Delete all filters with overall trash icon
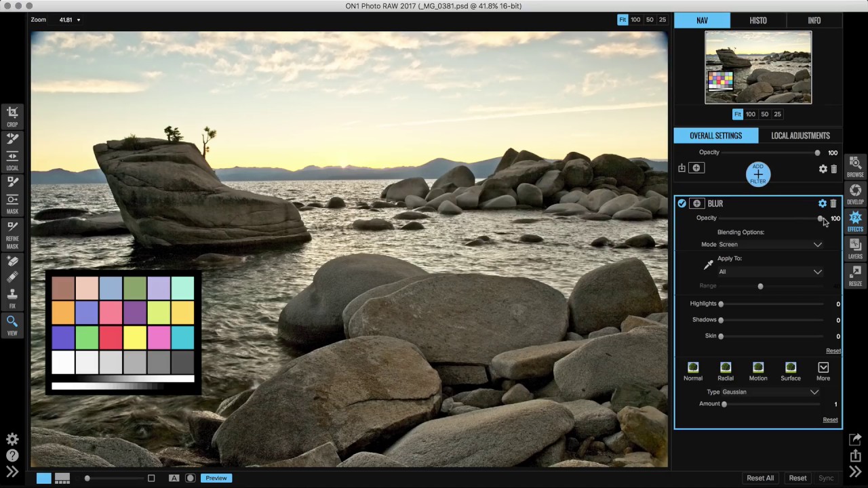 [x=833, y=169]
